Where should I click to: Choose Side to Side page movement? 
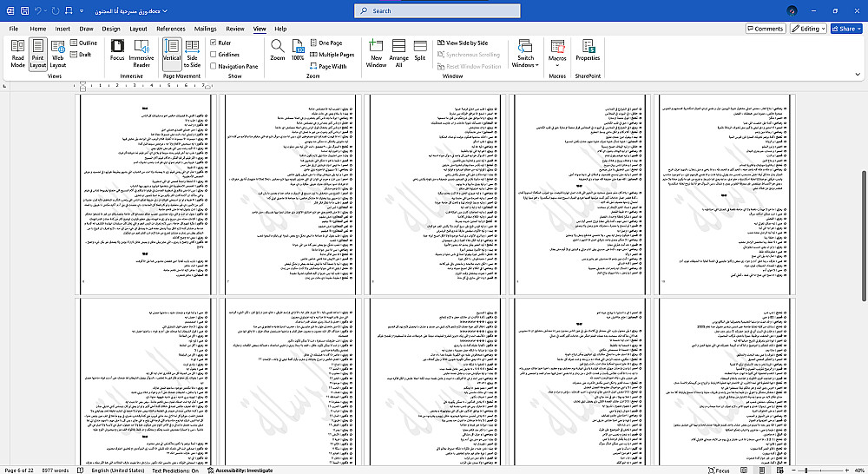tap(192, 54)
